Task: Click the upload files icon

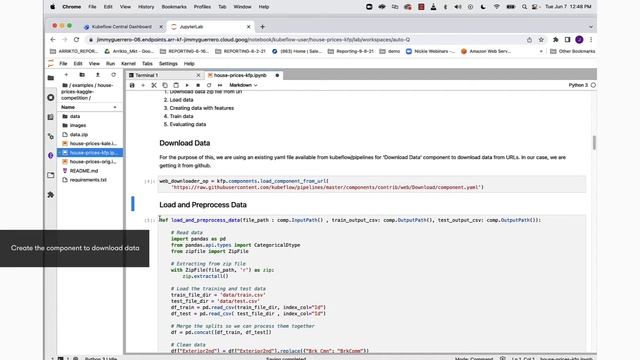Action: point(98,75)
